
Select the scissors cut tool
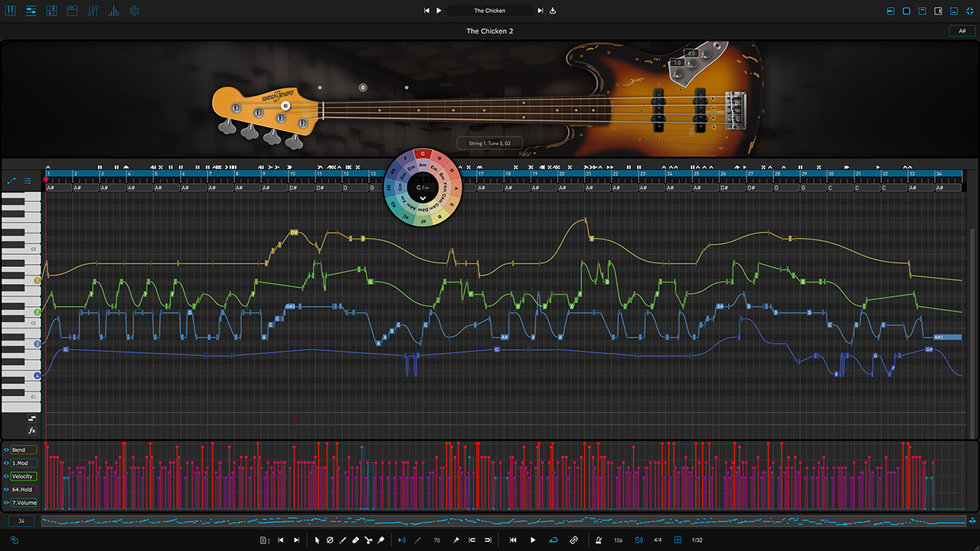pyautogui.click(x=368, y=540)
